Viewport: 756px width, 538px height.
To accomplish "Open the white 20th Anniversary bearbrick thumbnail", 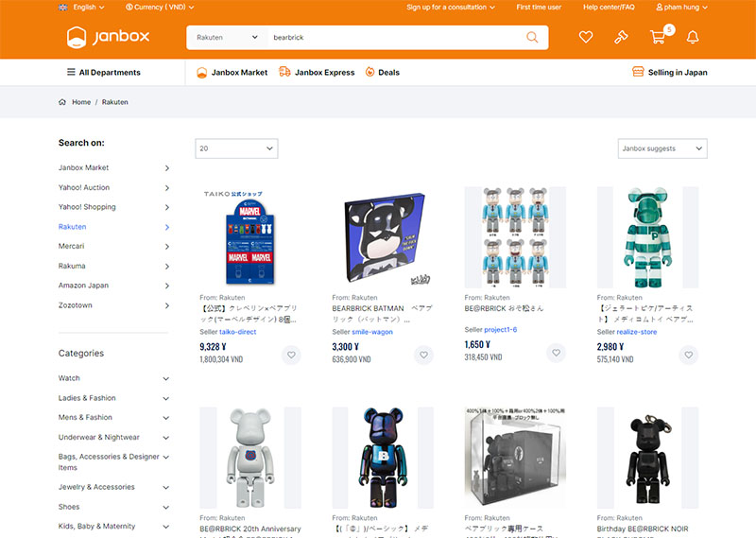I will click(250, 458).
